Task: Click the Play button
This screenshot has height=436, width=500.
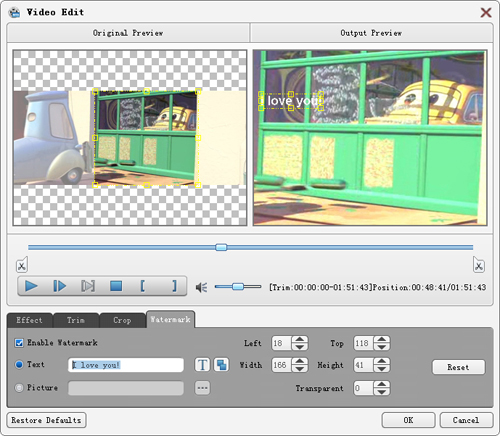Action: tap(31, 286)
